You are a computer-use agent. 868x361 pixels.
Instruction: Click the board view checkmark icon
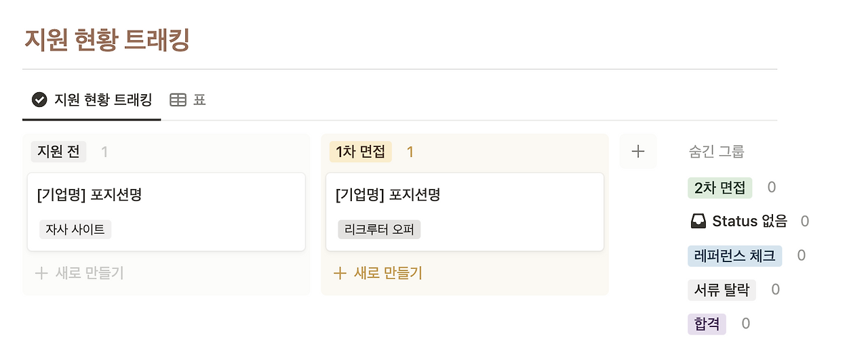pos(39,100)
